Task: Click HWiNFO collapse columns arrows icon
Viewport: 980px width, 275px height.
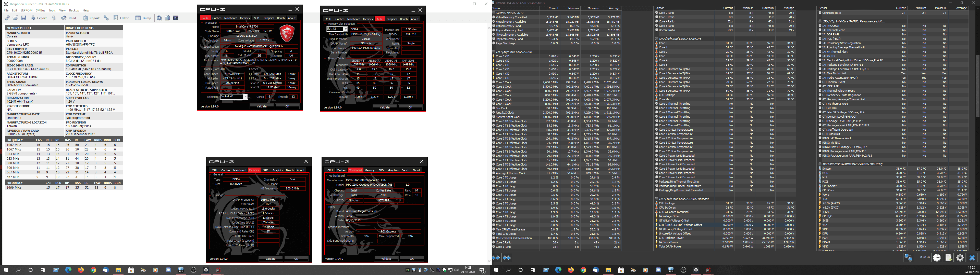Action: 507,258
